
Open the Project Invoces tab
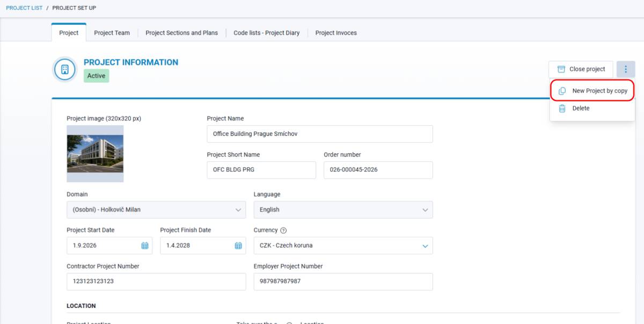(x=336, y=33)
